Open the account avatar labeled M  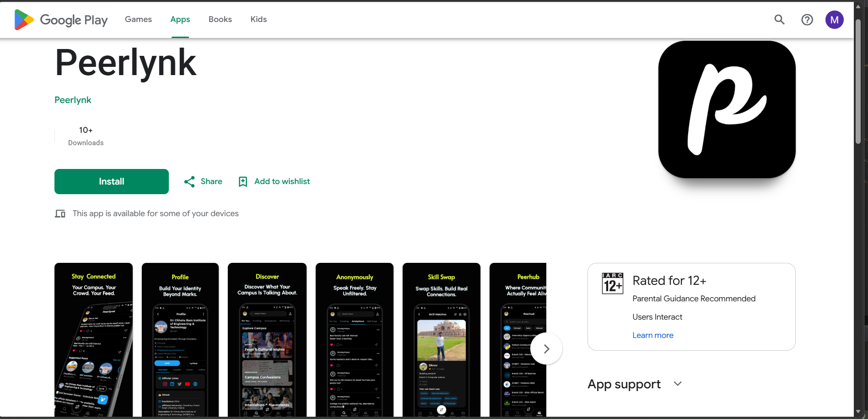pyautogui.click(x=835, y=20)
